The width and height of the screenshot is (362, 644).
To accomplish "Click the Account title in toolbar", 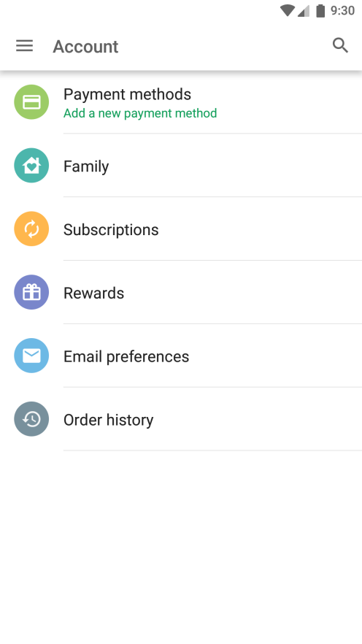I will (x=86, y=47).
